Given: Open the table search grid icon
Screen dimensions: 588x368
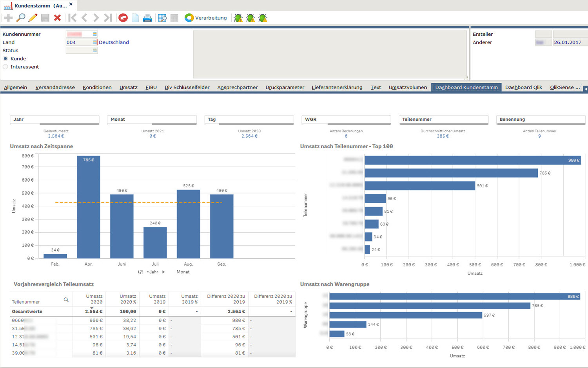Looking at the screenshot, I should (162, 18).
